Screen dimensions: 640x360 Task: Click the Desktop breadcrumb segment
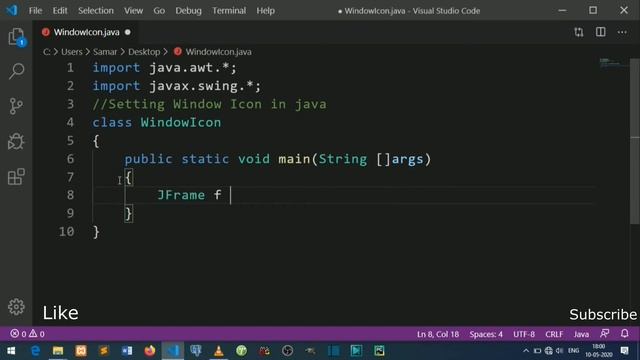coord(144,52)
